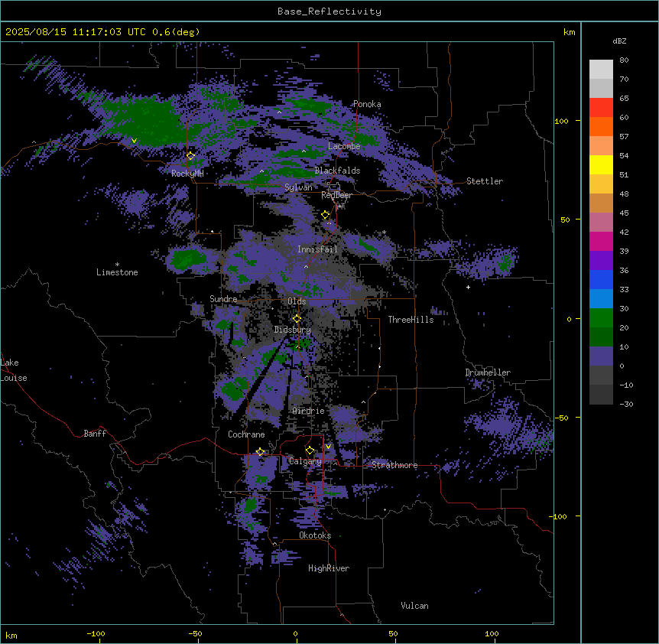
Task: Click the -100 tick on the right axis
Action: (560, 516)
